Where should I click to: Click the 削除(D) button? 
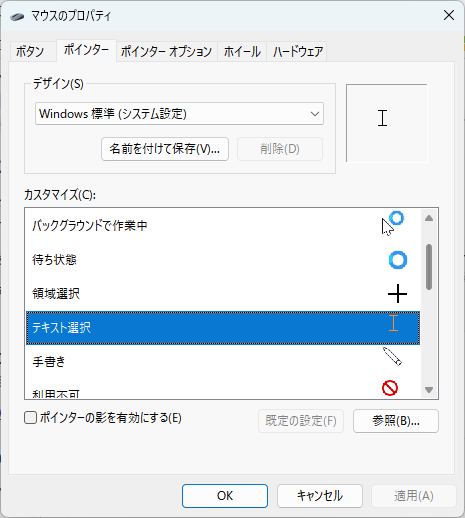tap(280, 149)
